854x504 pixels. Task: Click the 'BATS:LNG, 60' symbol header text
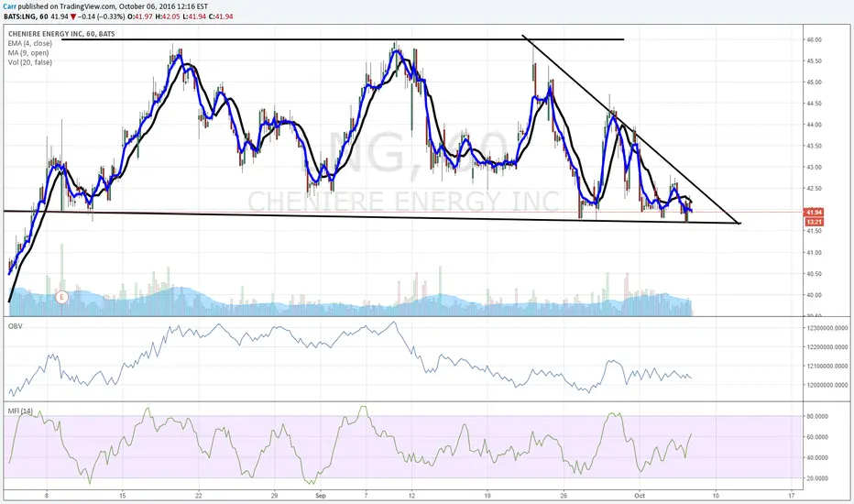click(x=26, y=16)
